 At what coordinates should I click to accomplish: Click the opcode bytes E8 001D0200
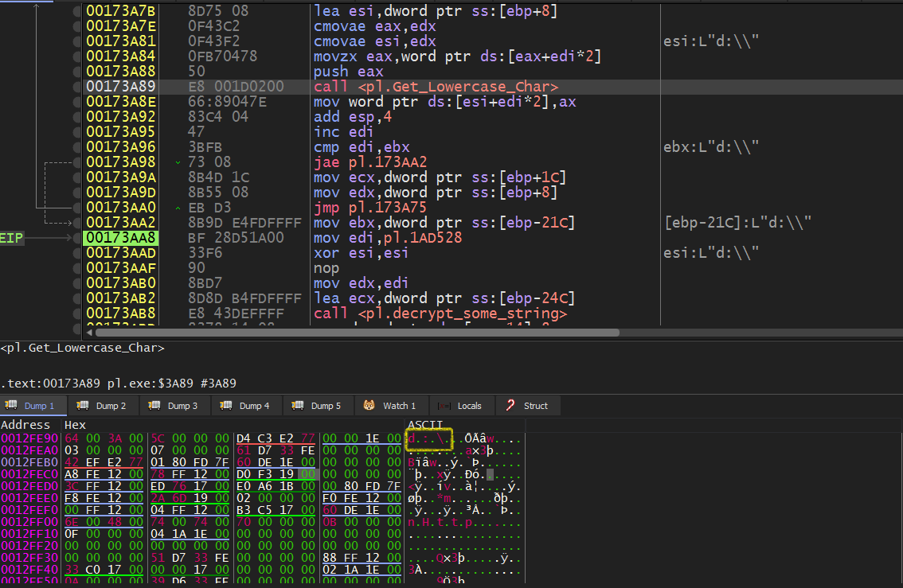(x=236, y=86)
